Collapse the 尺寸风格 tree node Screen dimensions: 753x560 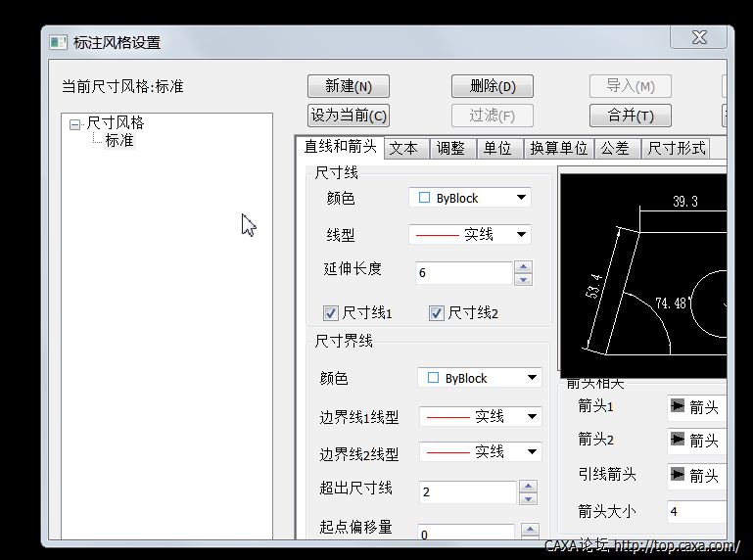75,124
